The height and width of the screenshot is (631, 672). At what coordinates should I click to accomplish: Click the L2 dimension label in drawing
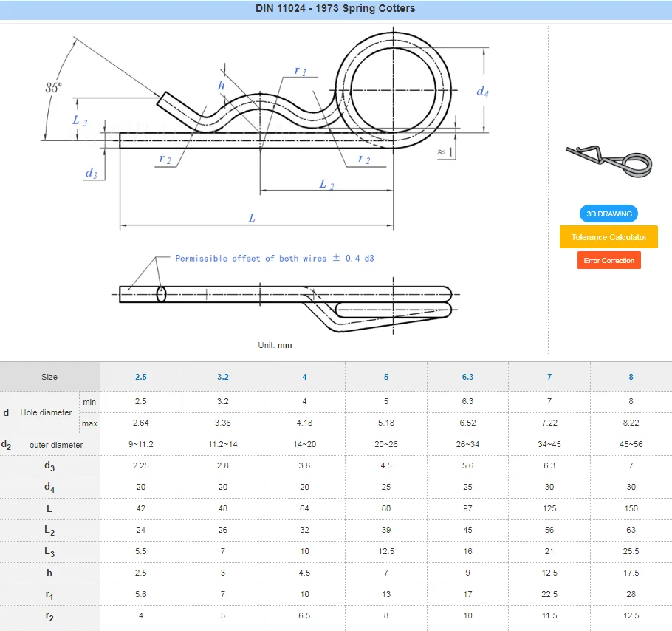coord(326,184)
